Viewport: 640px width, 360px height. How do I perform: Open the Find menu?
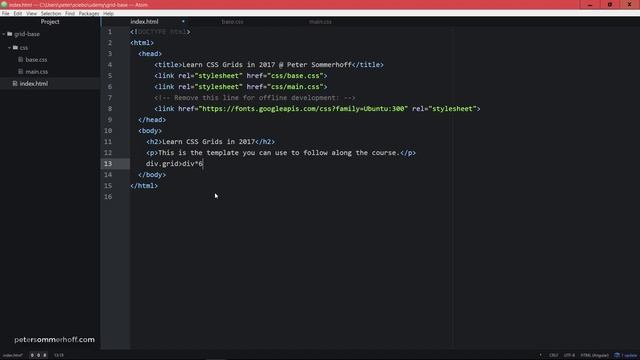tap(70, 13)
